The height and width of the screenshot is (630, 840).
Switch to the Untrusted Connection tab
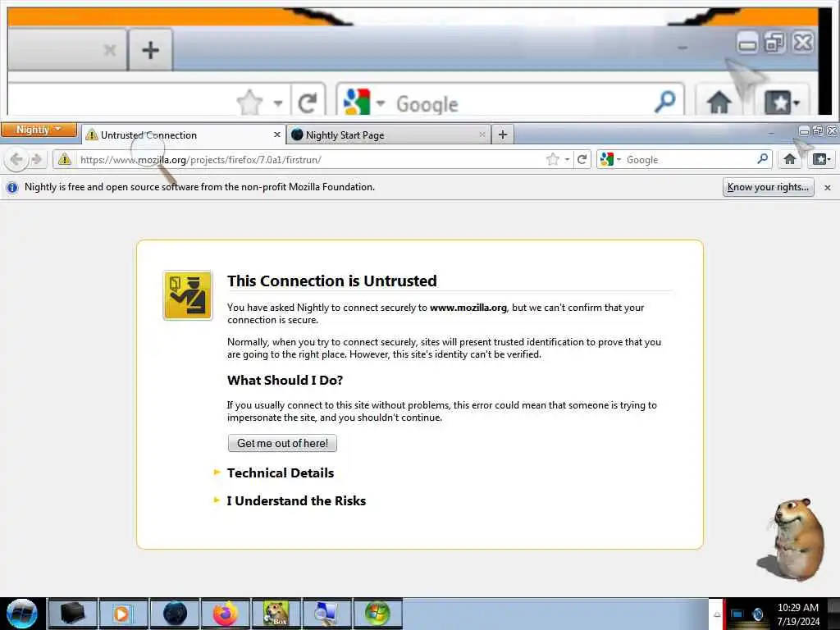(x=183, y=135)
